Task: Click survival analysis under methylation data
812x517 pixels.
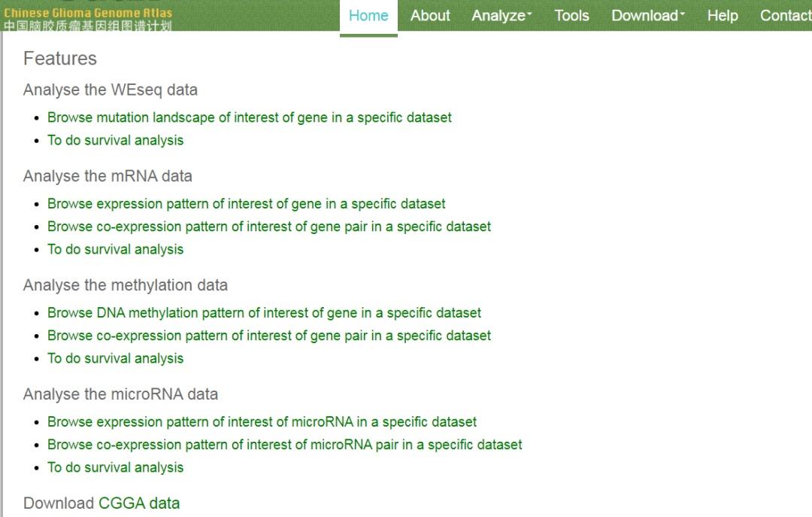Action: pos(116,358)
